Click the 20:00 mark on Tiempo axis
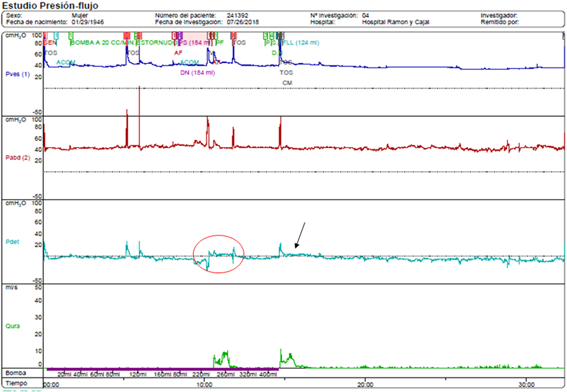567x392 pixels. pos(365,385)
